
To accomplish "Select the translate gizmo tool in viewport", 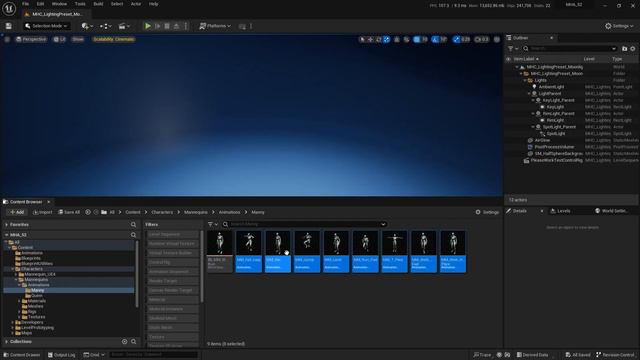I will pos(370,40).
